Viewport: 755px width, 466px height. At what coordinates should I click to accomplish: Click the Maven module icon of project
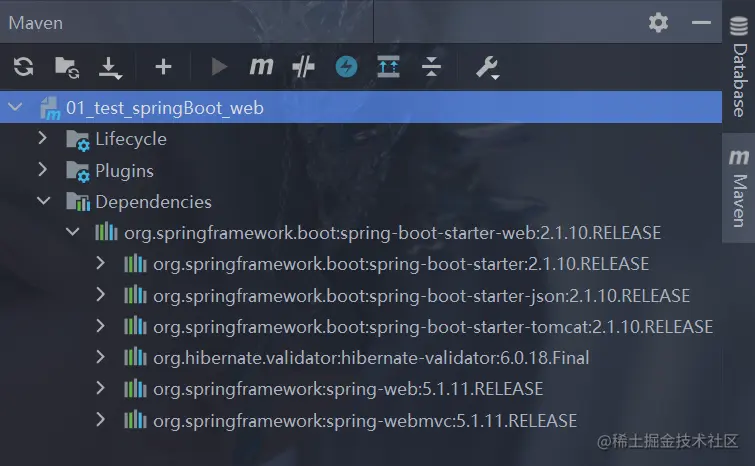tap(50, 108)
